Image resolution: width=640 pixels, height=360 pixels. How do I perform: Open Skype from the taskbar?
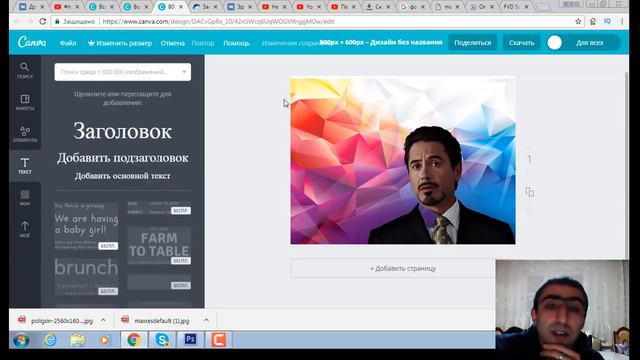(x=162, y=340)
